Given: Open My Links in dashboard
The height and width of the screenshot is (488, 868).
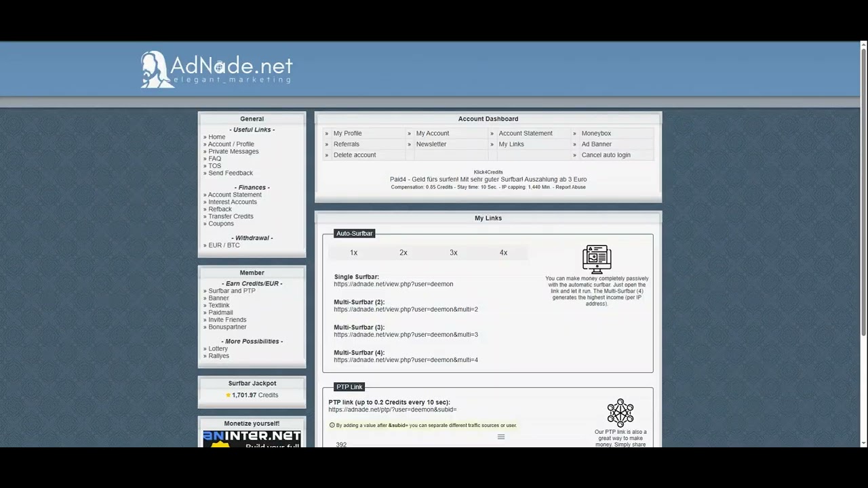Looking at the screenshot, I should click(511, 144).
